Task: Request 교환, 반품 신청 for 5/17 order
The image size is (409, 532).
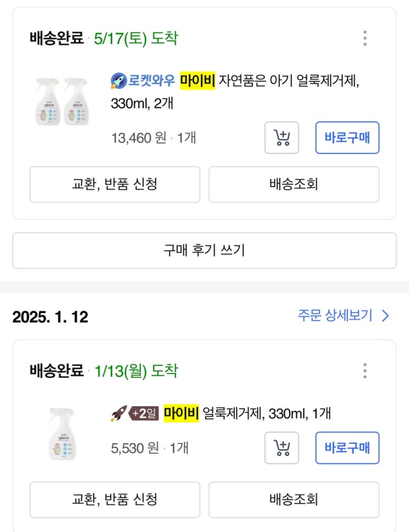Action: click(x=114, y=184)
